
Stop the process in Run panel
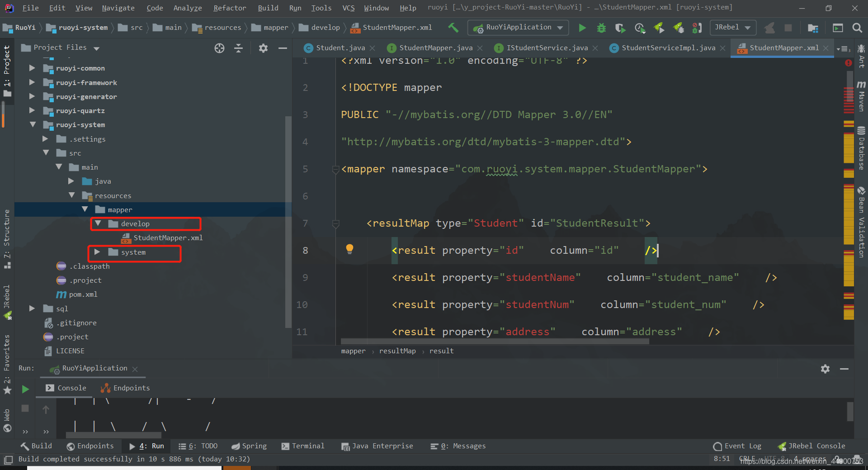click(x=25, y=408)
